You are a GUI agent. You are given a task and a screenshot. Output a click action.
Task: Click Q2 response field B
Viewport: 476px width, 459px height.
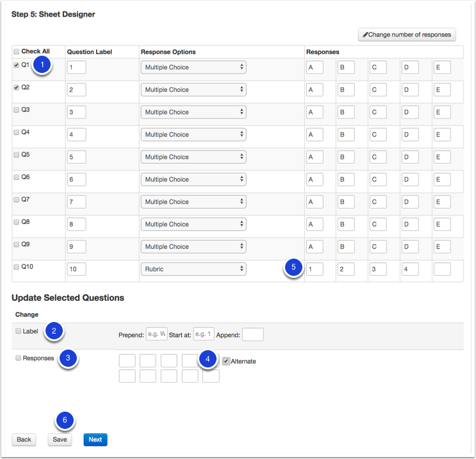click(346, 90)
